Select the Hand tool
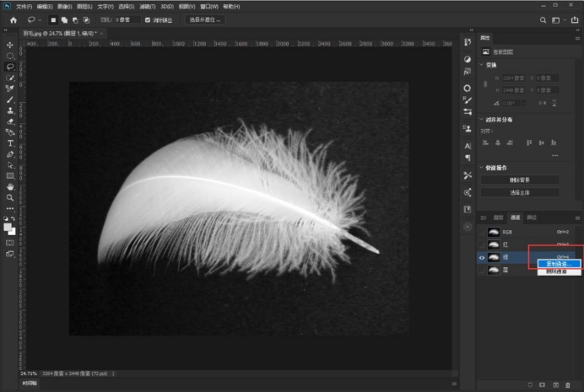The height and width of the screenshot is (392, 584). (x=10, y=186)
